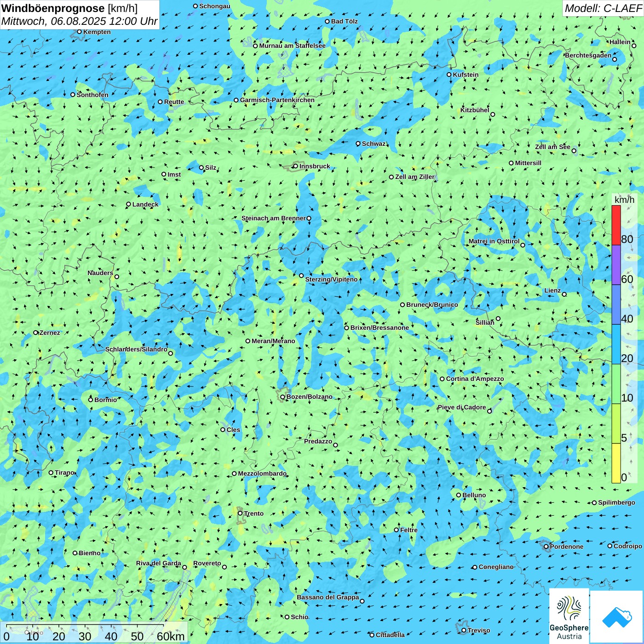Click the Bormio location marker

91,400
